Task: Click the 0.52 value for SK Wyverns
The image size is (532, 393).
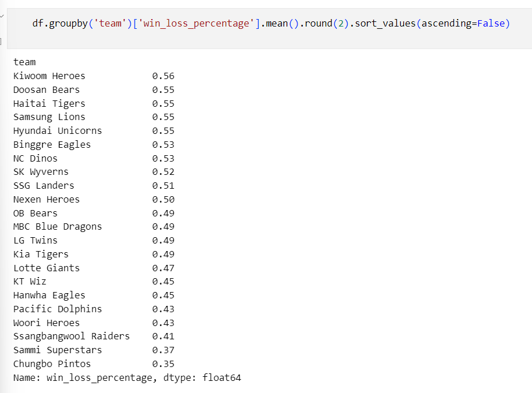Action: coord(163,172)
